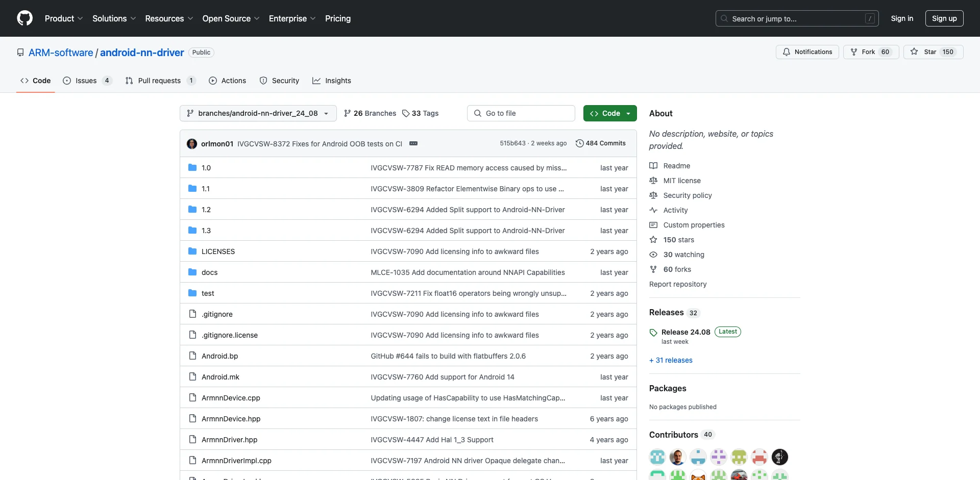Open the 150 stars link
Image resolution: width=980 pixels, height=480 pixels.
click(678, 240)
